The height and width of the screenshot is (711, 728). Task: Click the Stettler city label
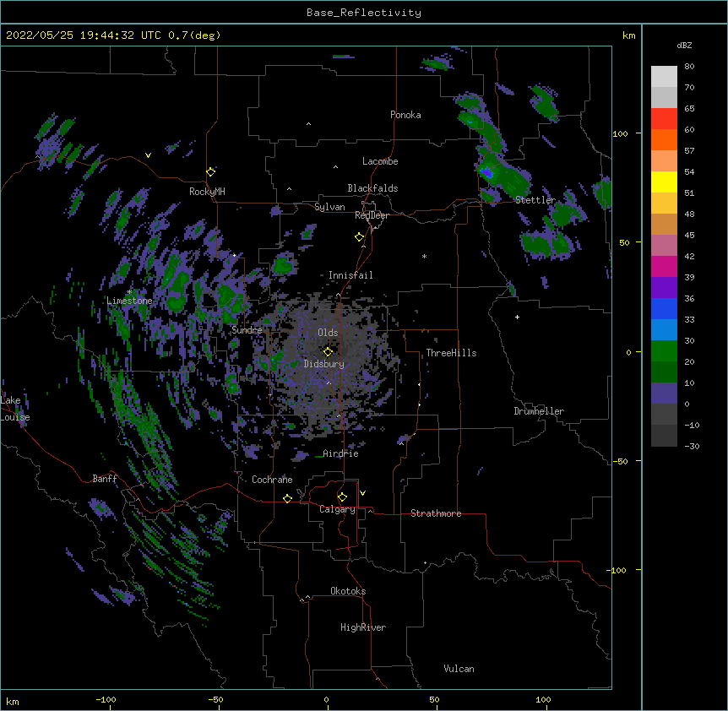(x=535, y=200)
